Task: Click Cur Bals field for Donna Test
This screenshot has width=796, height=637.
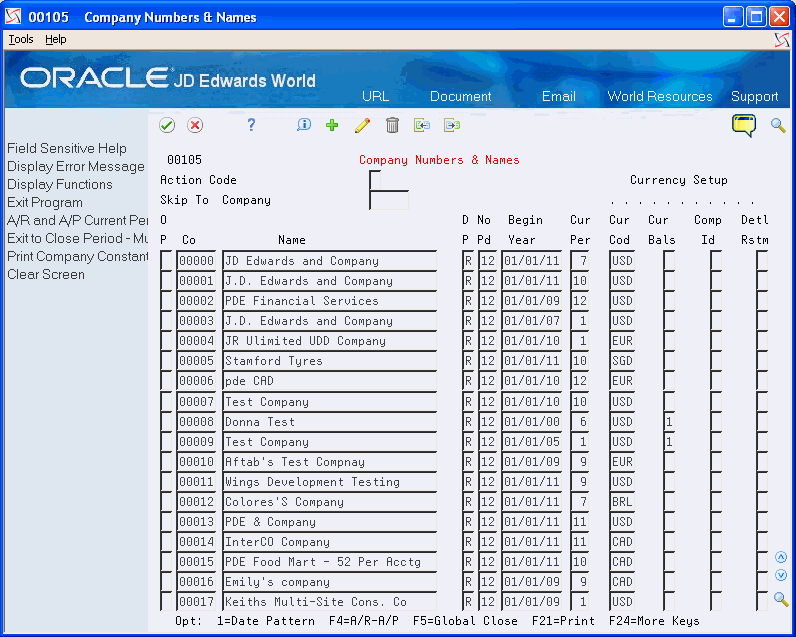Action: click(x=669, y=421)
